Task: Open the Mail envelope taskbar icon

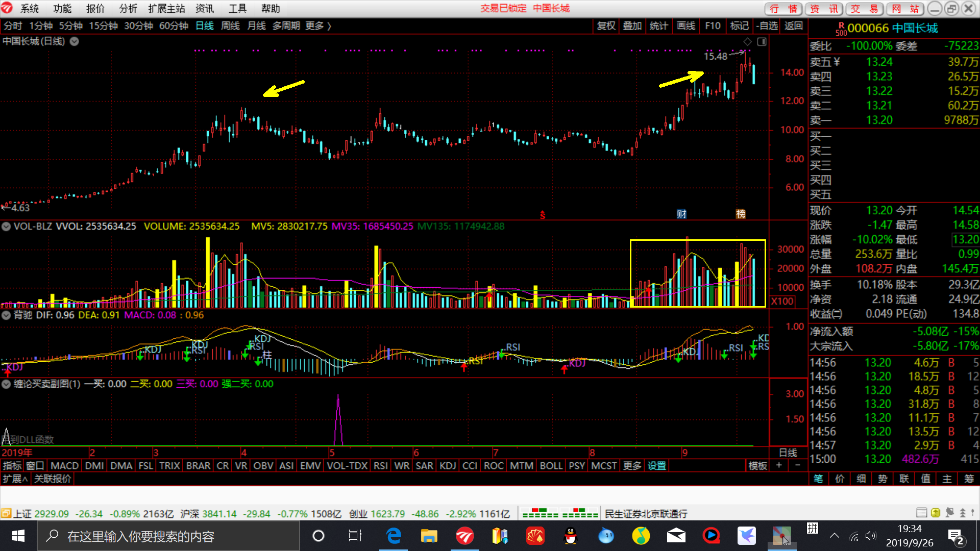Action: pyautogui.click(x=676, y=536)
